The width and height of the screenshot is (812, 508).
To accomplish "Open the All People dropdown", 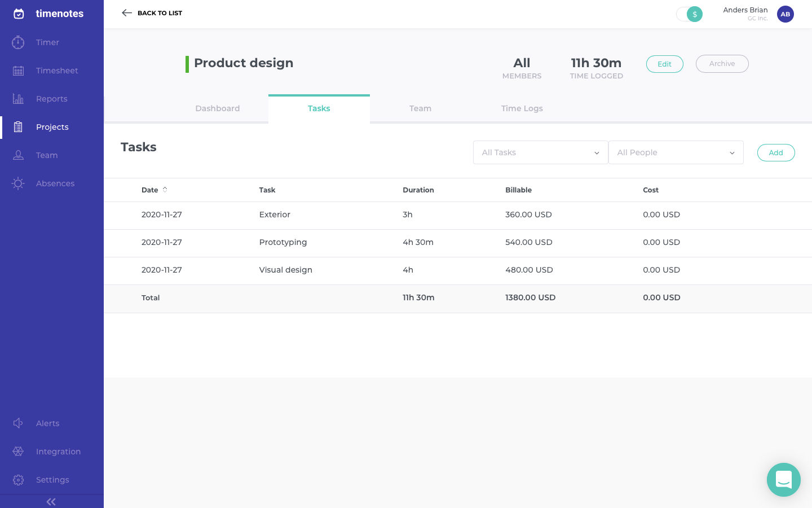I will coord(676,152).
